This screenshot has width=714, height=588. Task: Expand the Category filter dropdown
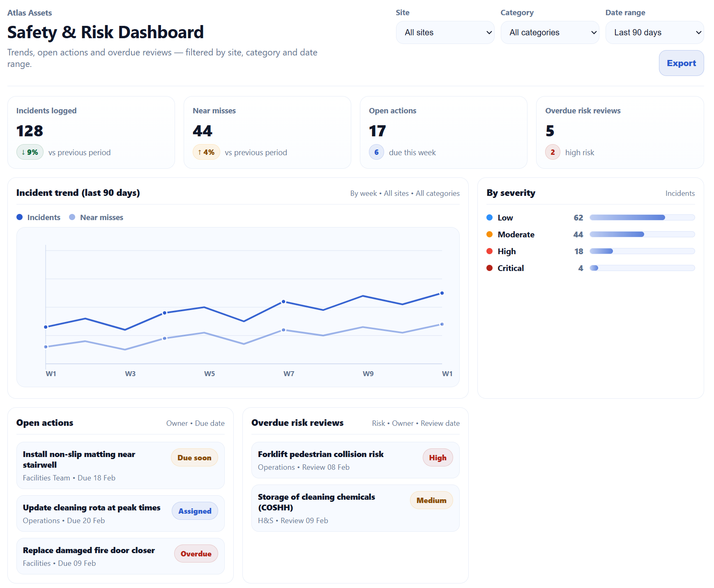click(x=550, y=32)
